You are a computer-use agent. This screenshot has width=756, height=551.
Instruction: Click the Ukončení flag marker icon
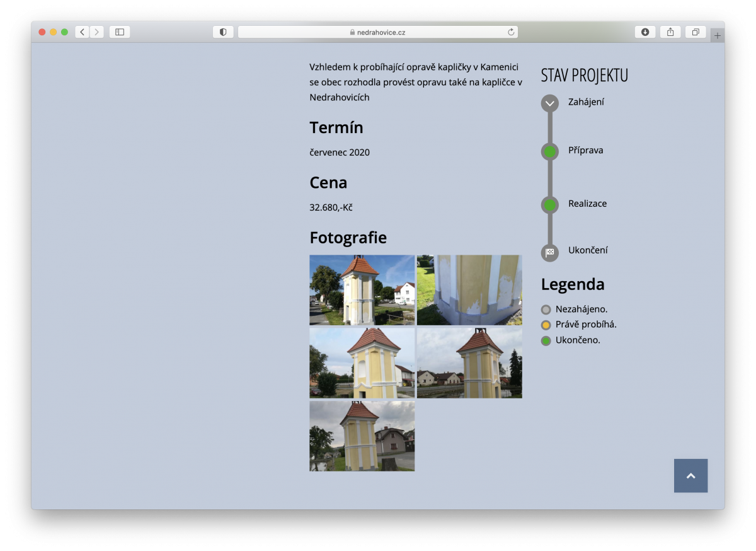pos(549,253)
